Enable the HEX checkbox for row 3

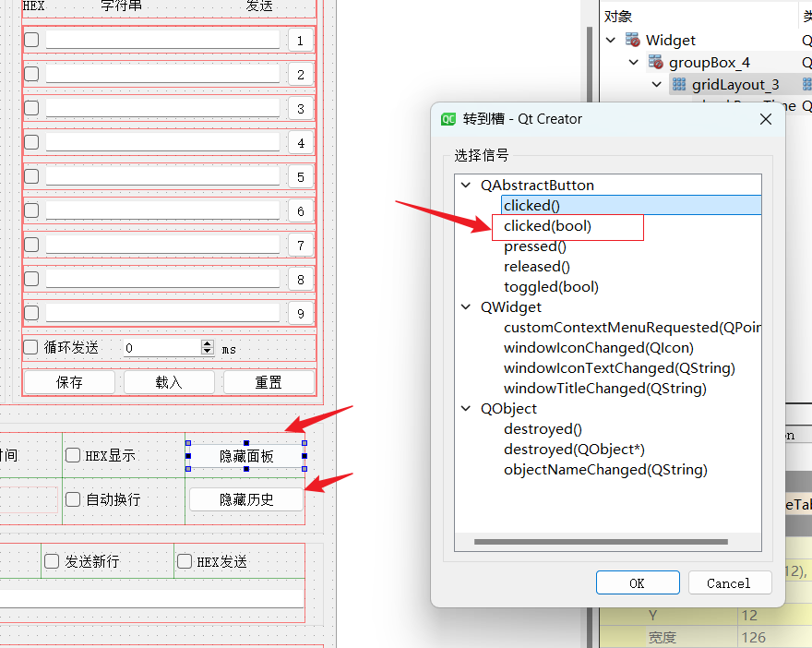(x=31, y=108)
